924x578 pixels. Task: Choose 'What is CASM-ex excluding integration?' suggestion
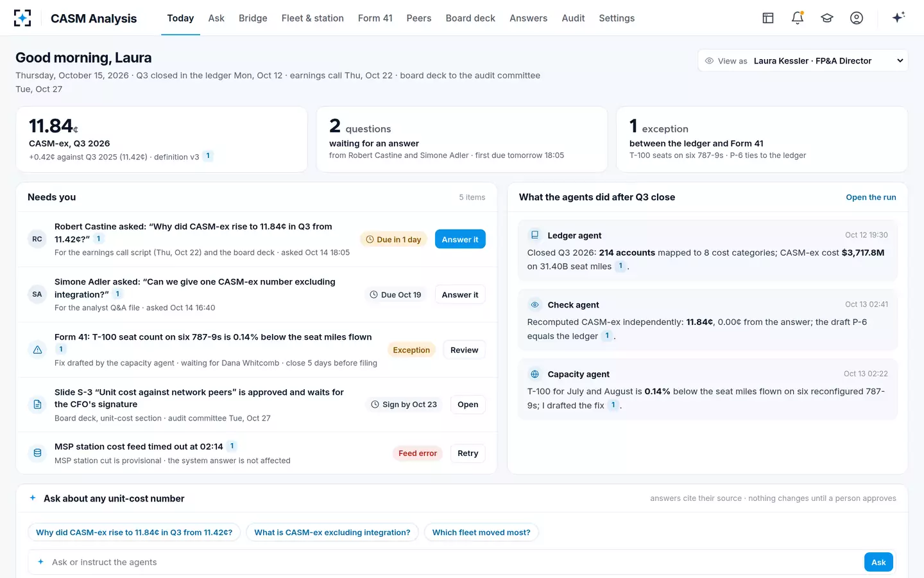coord(332,532)
